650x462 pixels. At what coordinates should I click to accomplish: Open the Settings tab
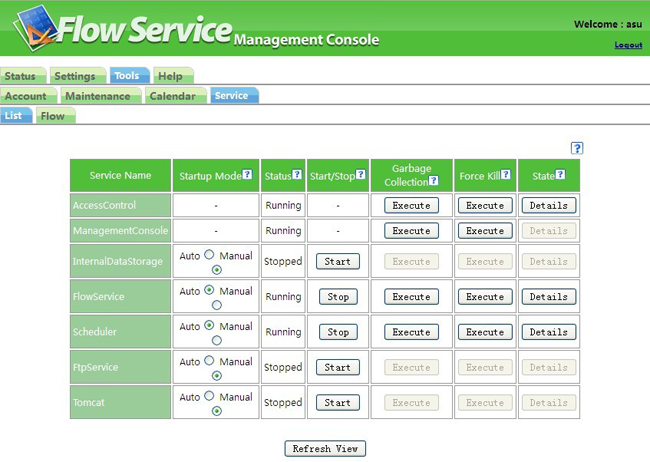coord(78,76)
